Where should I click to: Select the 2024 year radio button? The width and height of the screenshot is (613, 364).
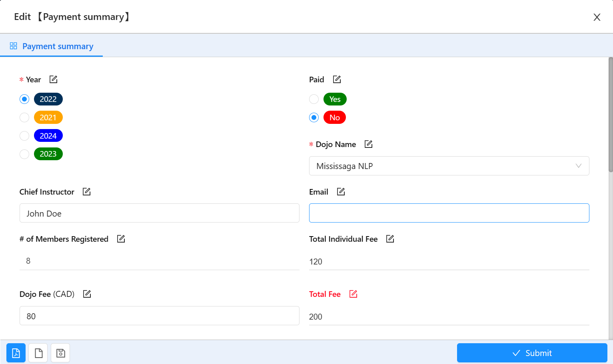pyautogui.click(x=24, y=136)
